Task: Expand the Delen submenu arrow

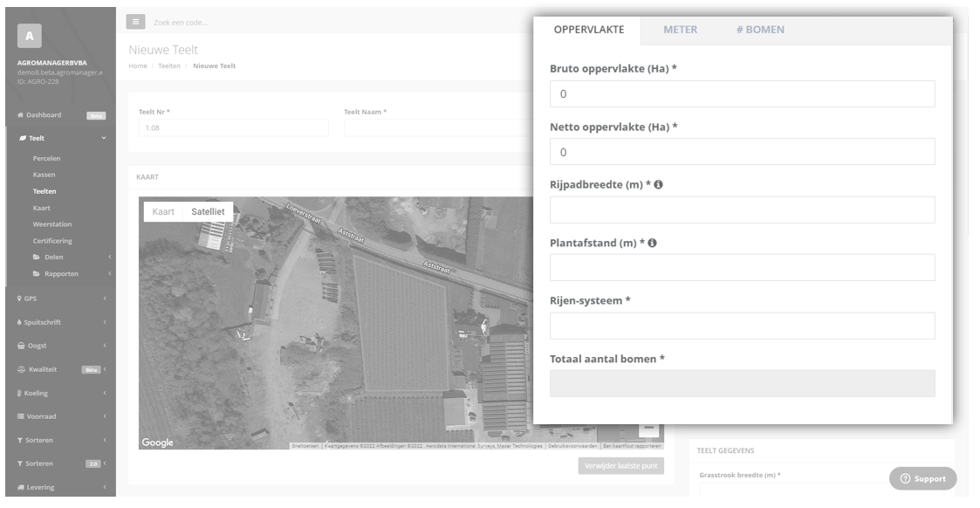Action: (x=109, y=257)
